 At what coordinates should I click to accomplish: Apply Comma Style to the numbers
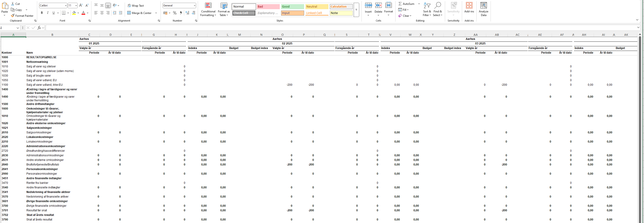pos(181,13)
